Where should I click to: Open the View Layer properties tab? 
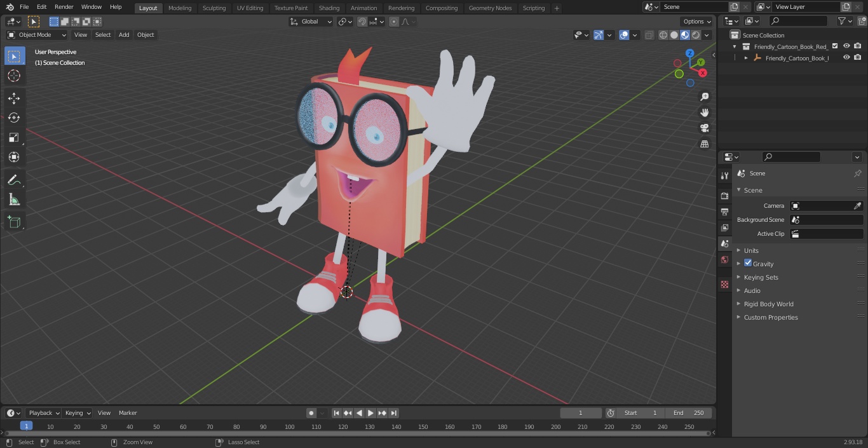[x=724, y=227]
